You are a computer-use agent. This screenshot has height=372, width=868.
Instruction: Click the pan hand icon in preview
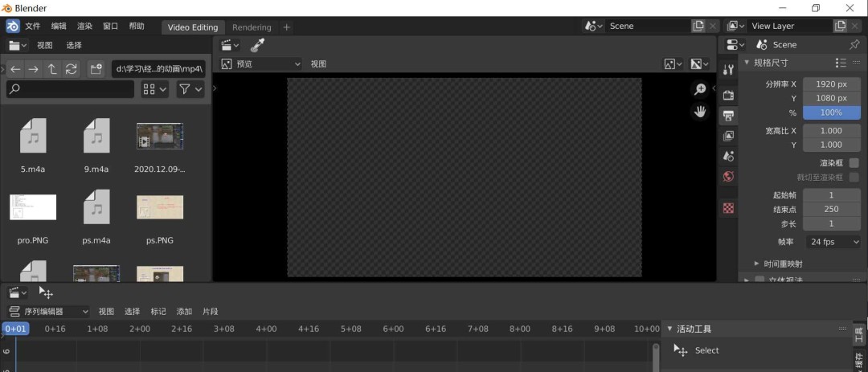point(700,111)
